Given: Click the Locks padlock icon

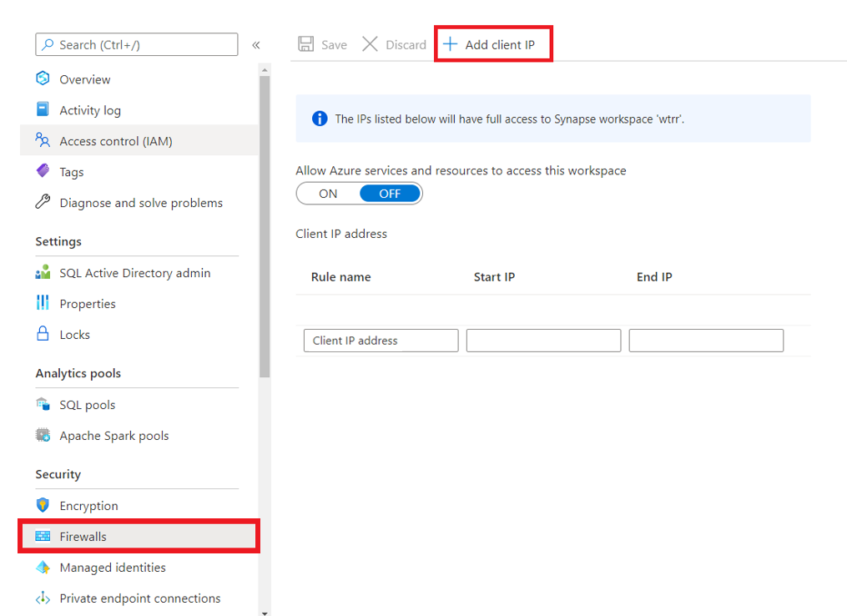Looking at the screenshot, I should [43, 333].
